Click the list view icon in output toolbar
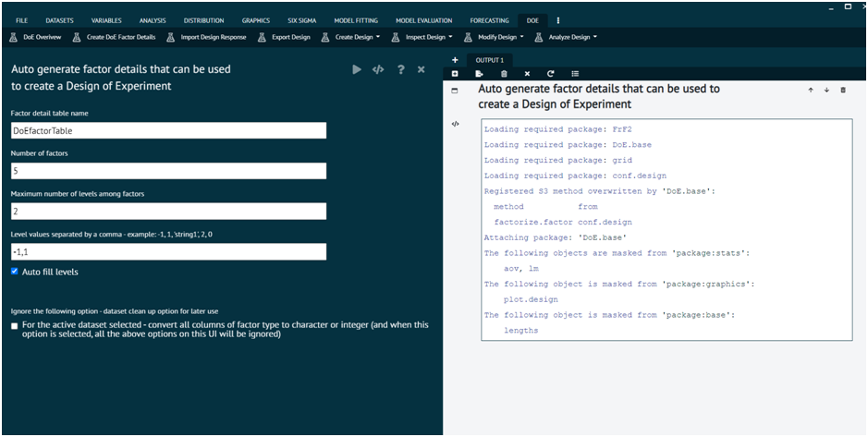Screen dimensions: 868x437 pos(575,74)
